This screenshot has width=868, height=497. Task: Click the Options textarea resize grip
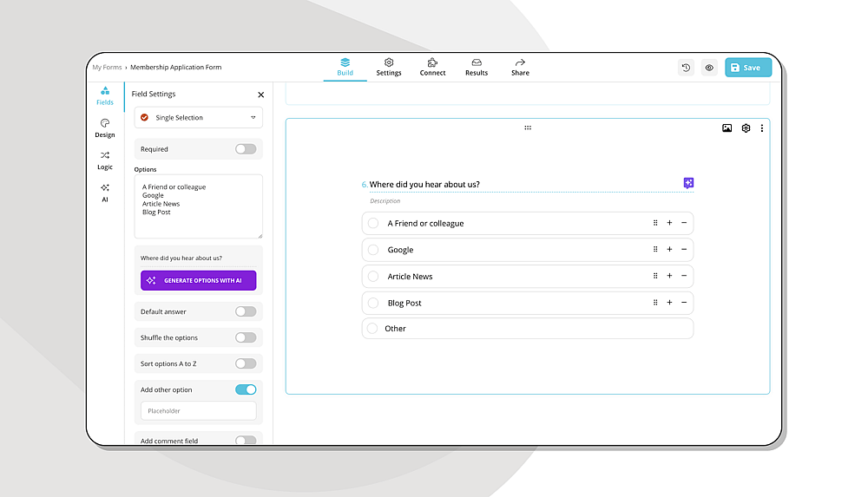pyautogui.click(x=260, y=236)
